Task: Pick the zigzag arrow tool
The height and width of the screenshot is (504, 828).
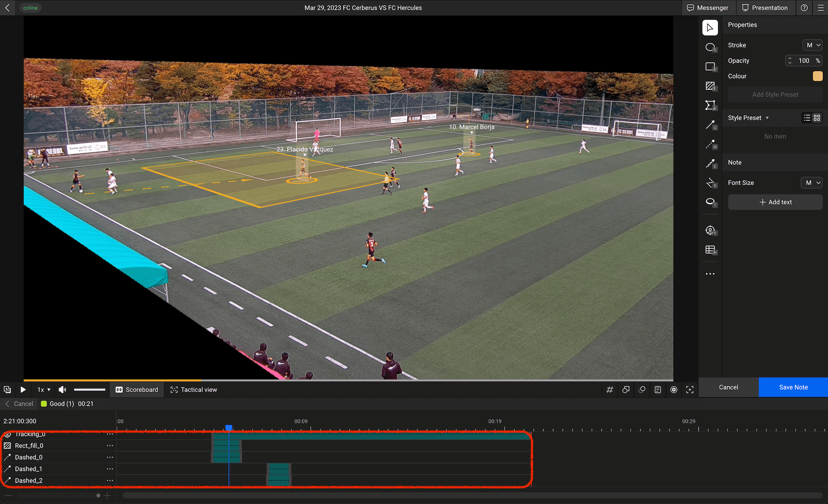Action: click(x=710, y=164)
